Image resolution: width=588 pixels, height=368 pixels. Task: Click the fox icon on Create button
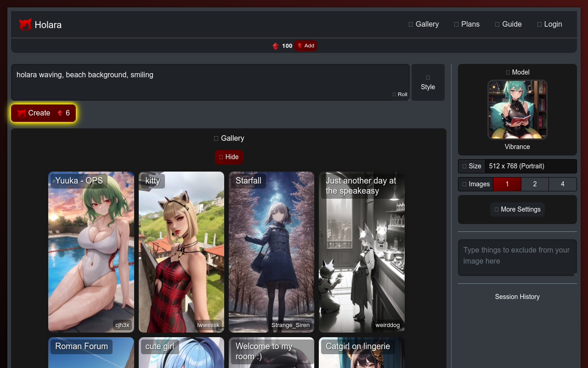(x=22, y=113)
